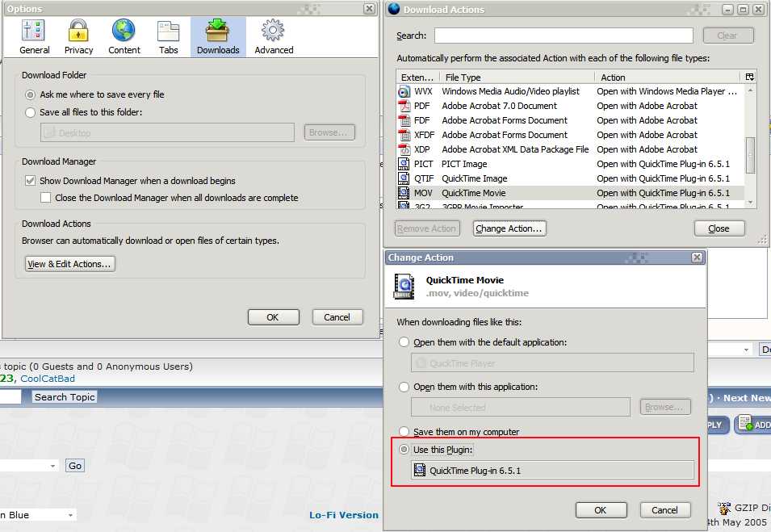Click the scroll down arrow of file list
Screen dimensions: 771x532
tap(750, 202)
